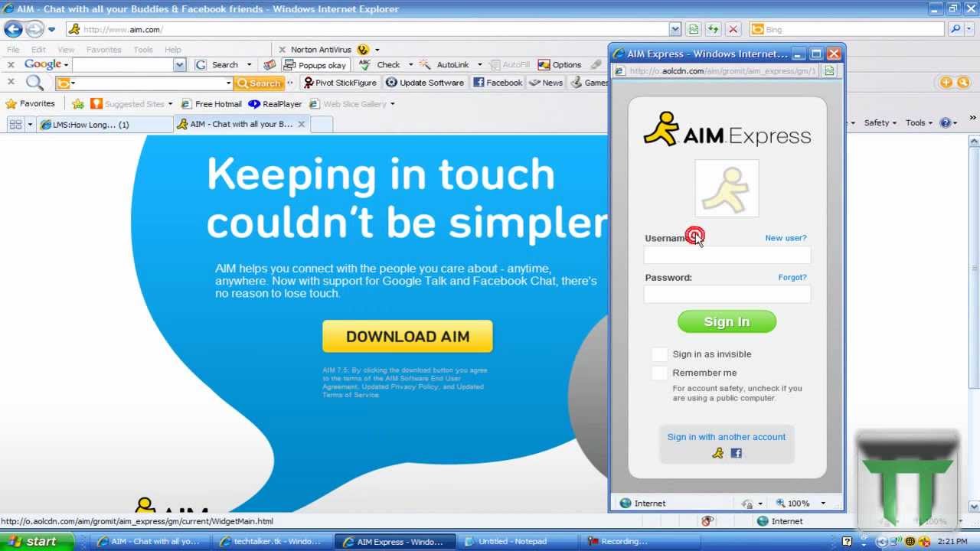This screenshot has width=980, height=551.
Task: Open the Help menu
Action: click(x=173, y=50)
